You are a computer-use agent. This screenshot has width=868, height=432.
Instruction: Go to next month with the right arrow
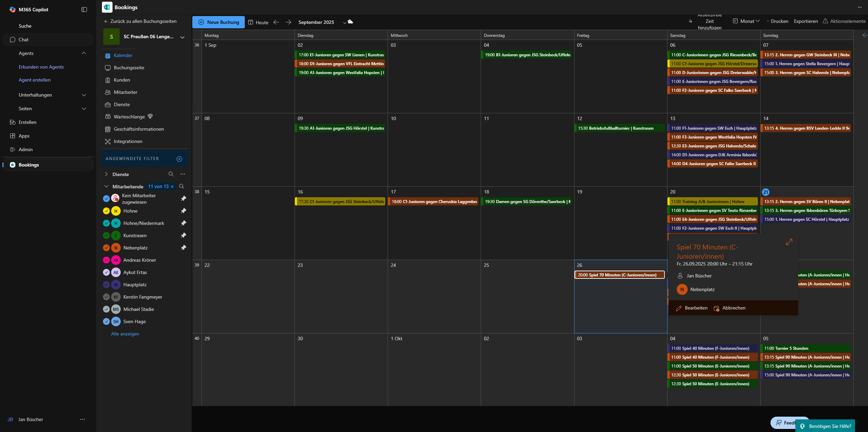click(x=288, y=22)
